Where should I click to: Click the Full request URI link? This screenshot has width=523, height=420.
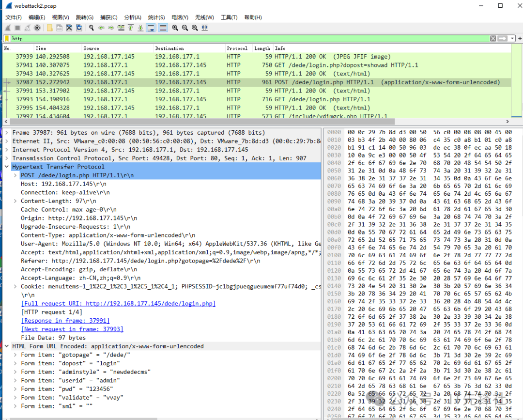click(x=118, y=303)
